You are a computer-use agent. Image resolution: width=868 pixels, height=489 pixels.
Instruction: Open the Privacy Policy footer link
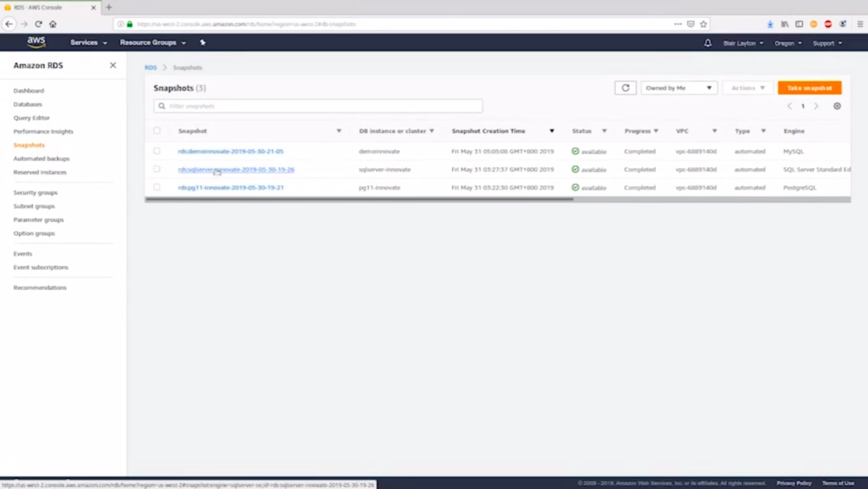click(794, 483)
